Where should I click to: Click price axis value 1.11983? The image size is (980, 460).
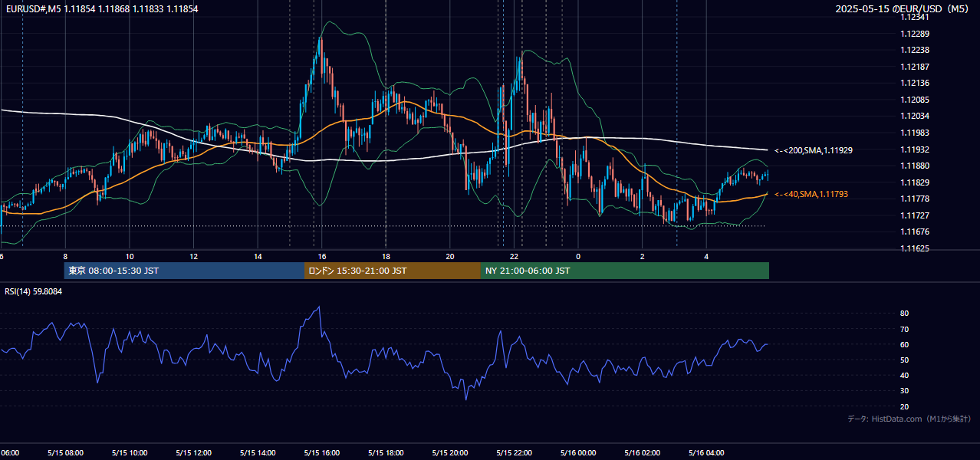916,133
